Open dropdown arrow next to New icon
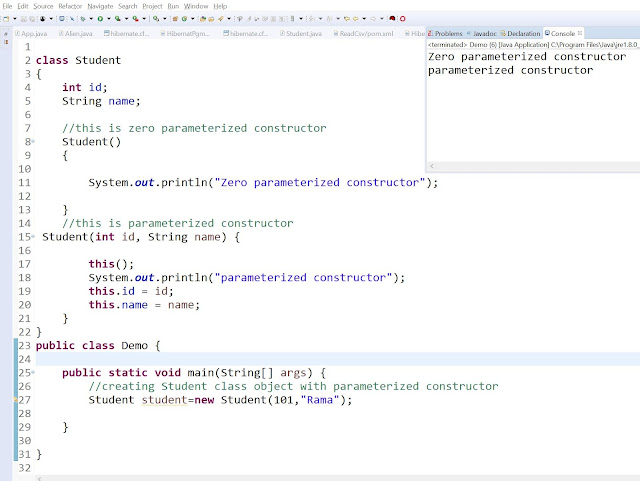Image resolution: width=640 pixels, height=481 pixels. [15, 19]
